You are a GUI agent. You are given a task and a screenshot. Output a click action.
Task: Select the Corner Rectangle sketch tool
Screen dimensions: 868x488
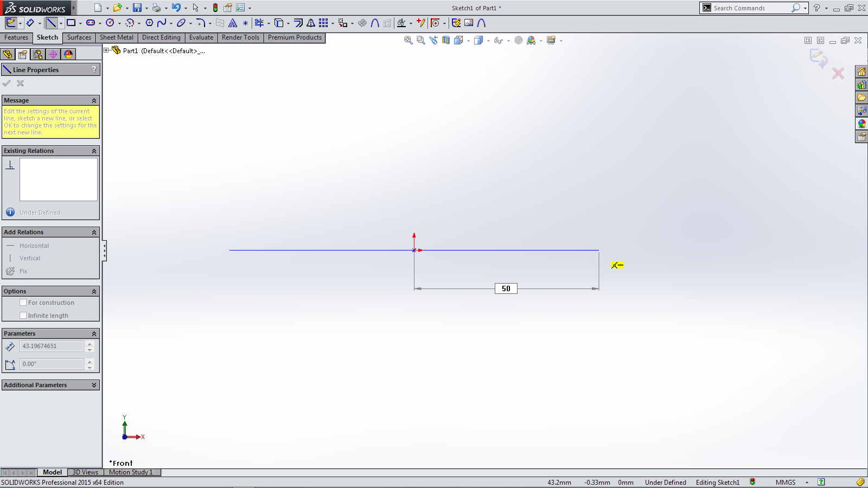[71, 23]
